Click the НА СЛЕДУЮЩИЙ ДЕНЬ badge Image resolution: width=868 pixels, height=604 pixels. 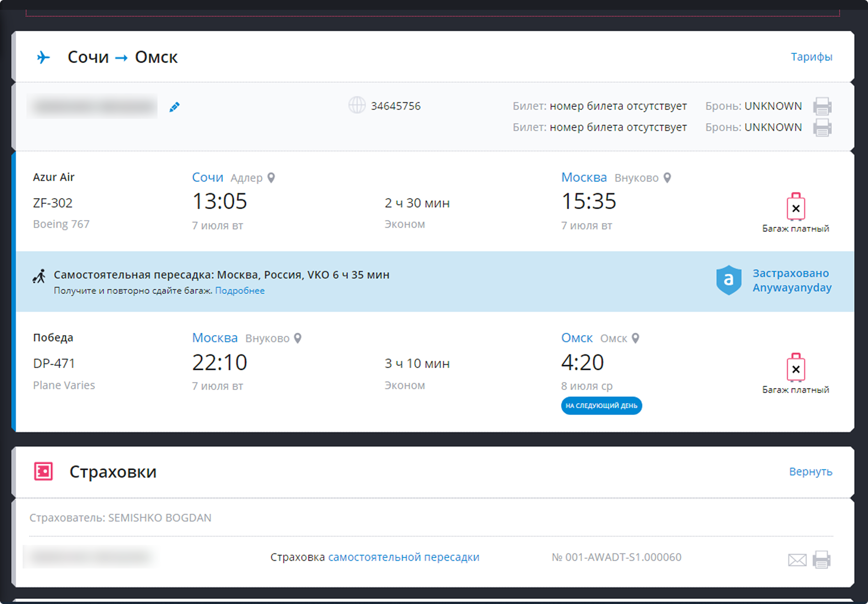pos(601,405)
